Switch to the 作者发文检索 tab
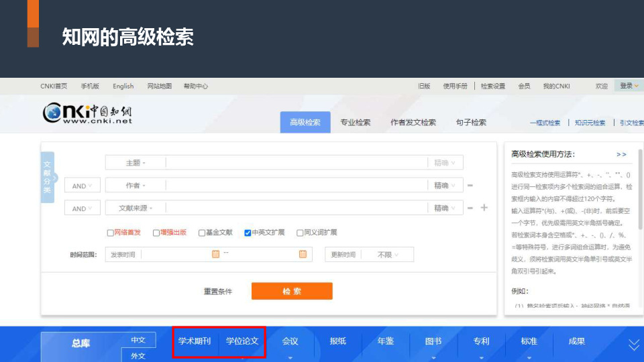This screenshot has width=644, height=362. [x=413, y=122]
